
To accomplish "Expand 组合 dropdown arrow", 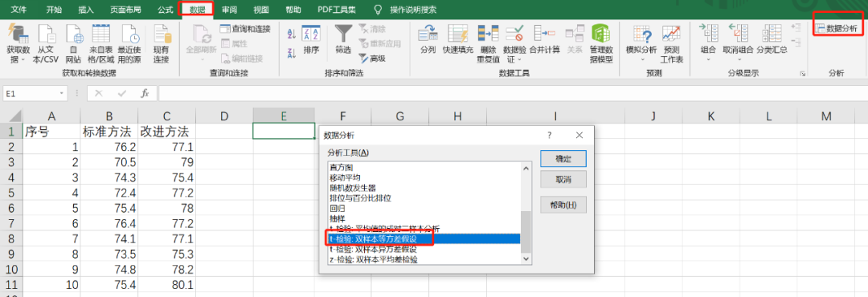I will (708, 59).
